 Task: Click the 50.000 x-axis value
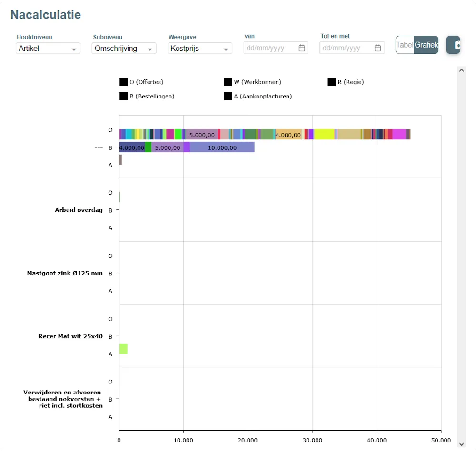coord(441,440)
